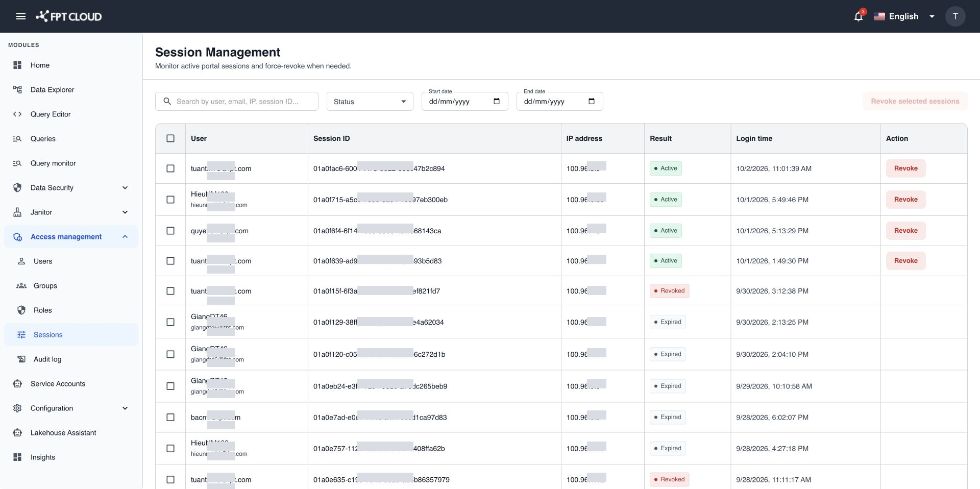Expand the Configuration section chevron
The height and width of the screenshot is (489, 980).
(x=125, y=408)
